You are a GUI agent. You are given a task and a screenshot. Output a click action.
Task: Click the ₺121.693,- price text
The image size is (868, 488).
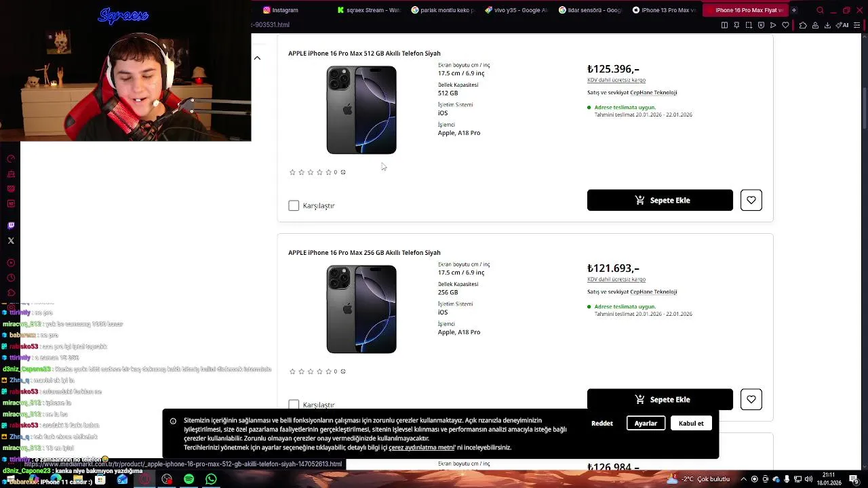[x=613, y=268]
